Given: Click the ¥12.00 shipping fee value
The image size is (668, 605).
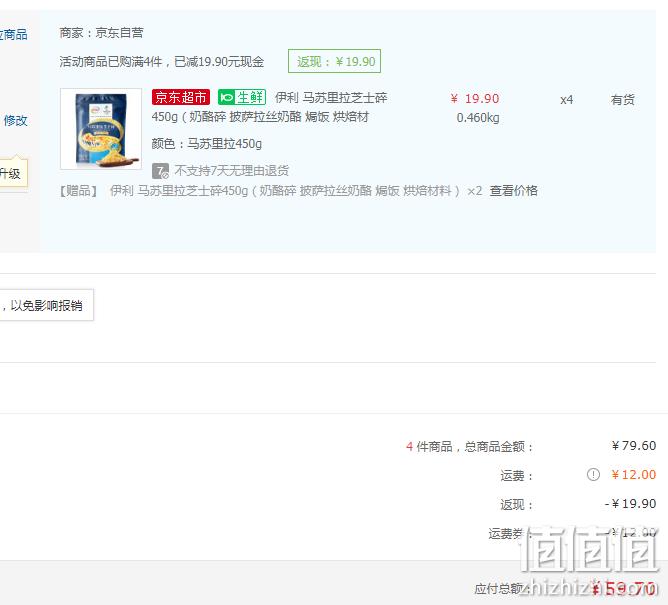Looking at the screenshot, I should point(633,475).
